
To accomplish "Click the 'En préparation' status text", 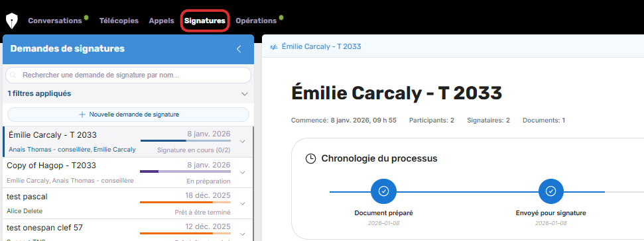I will (x=209, y=181).
